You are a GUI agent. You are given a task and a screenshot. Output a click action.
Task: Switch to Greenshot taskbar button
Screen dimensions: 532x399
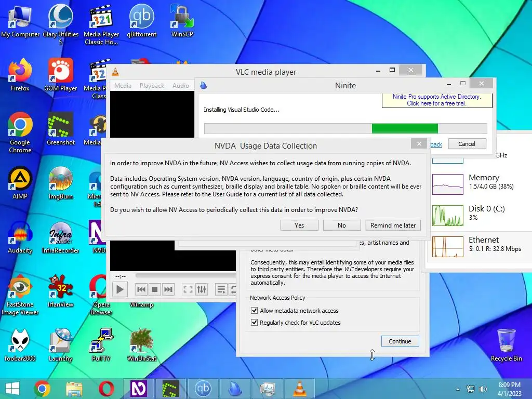(170, 389)
